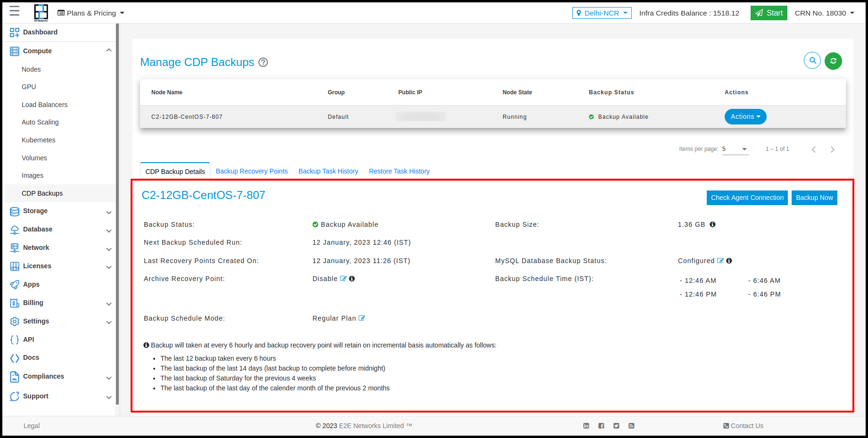Open the Contact Us link

coord(743,426)
